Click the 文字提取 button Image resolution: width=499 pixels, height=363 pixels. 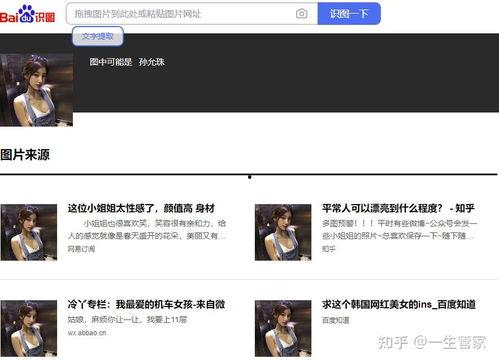coord(98,36)
